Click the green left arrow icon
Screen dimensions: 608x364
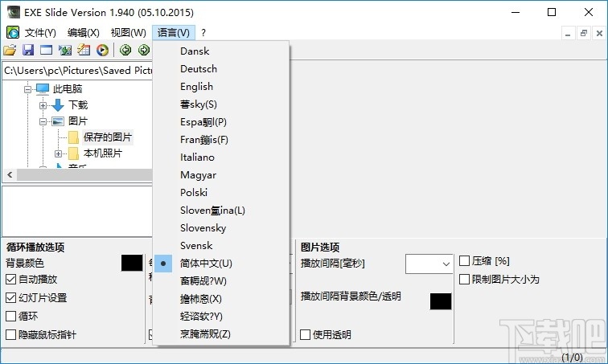point(125,50)
